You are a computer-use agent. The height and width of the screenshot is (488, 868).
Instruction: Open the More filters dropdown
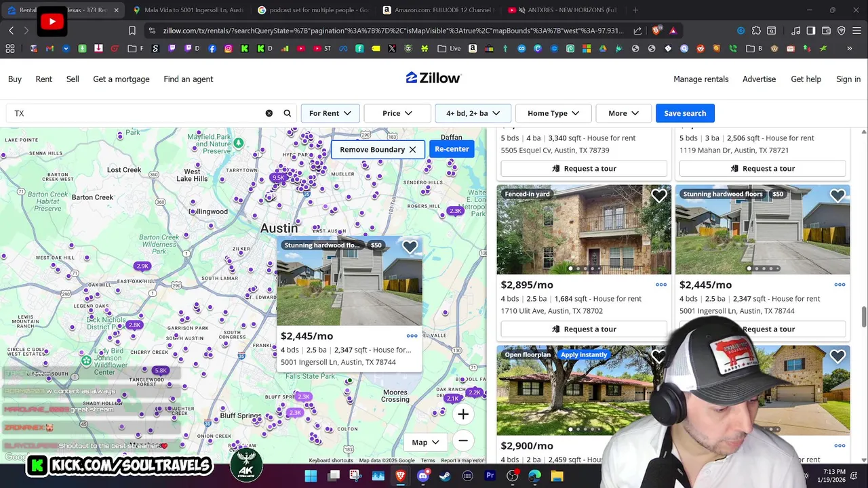[x=623, y=113]
